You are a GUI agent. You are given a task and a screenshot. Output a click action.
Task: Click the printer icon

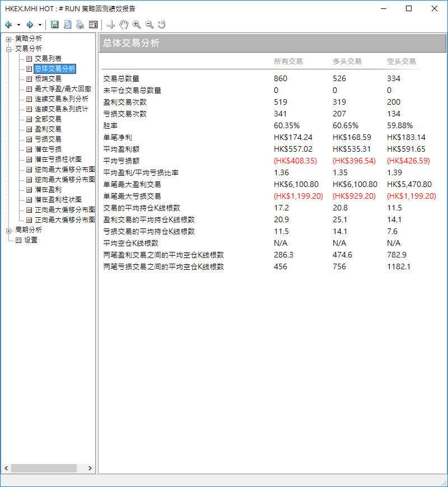(80, 25)
